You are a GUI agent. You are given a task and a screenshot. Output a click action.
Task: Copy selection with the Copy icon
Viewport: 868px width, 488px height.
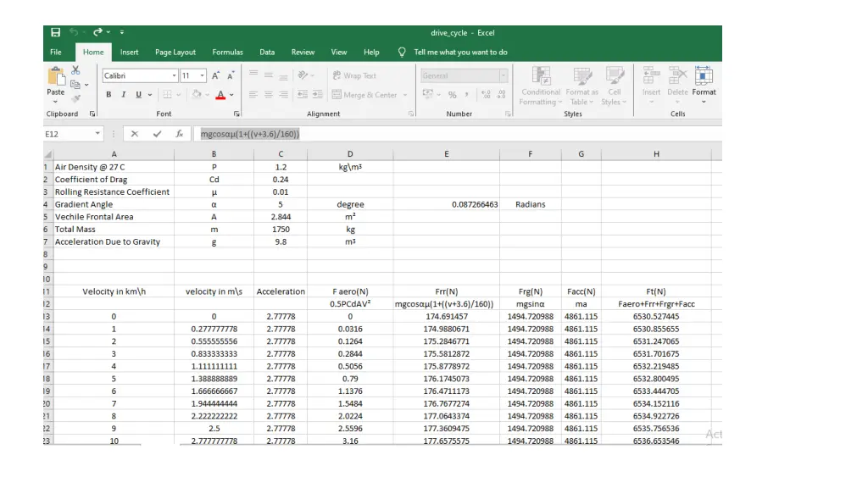pyautogui.click(x=75, y=84)
